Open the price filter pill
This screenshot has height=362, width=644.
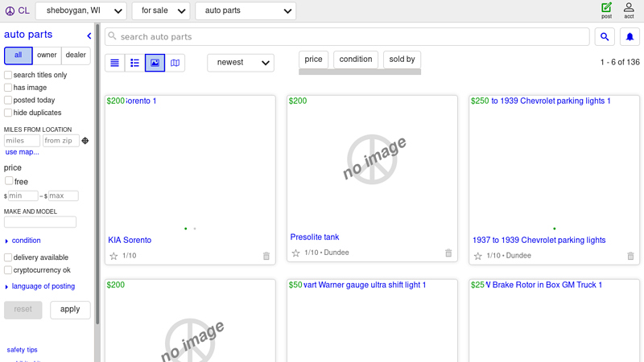click(x=313, y=60)
